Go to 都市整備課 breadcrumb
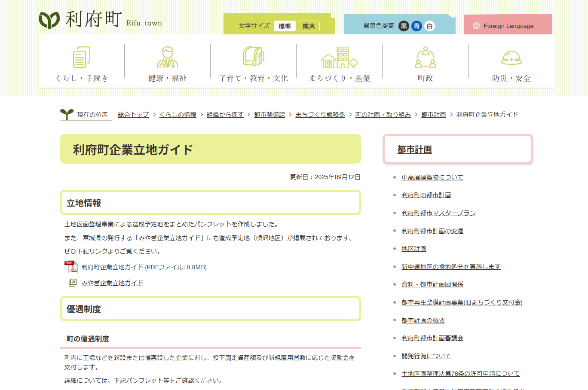Image resolution: width=588 pixels, height=390 pixels. 269,115
